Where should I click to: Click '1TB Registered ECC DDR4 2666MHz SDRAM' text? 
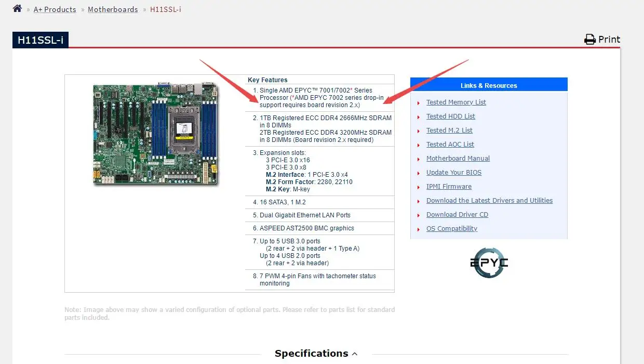click(326, 118)
